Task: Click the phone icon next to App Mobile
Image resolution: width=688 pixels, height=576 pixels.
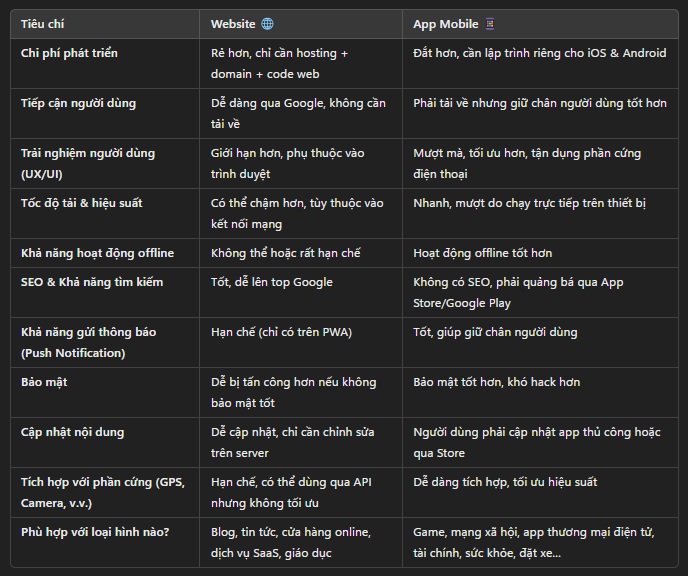Action: [490, 24]
